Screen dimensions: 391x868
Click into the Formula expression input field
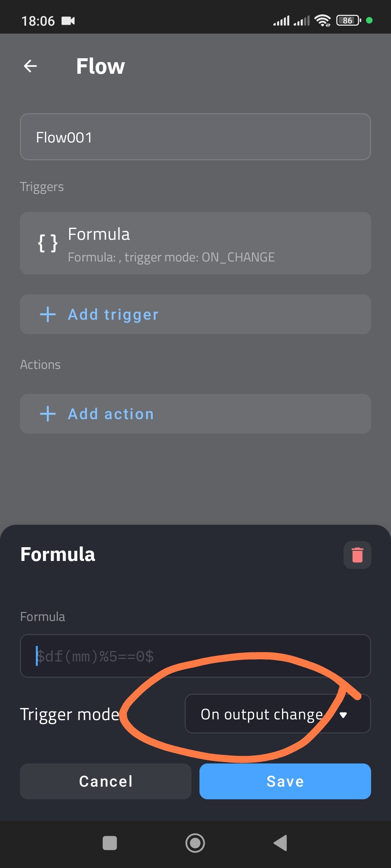[195, 656]
